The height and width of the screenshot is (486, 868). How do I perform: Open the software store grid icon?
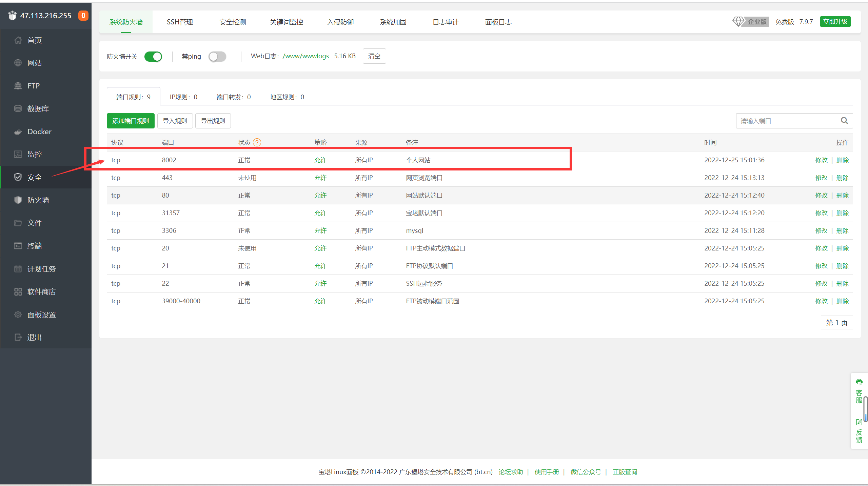18,292
